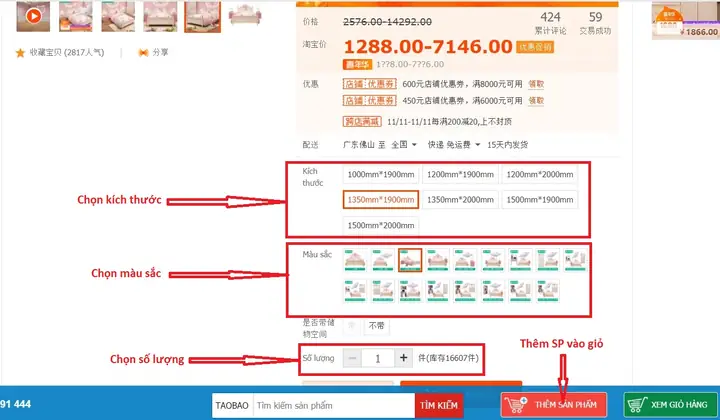Decrease quantity with the minus button
This screenshot has height=420, width=720.
[x=352, y=358]
